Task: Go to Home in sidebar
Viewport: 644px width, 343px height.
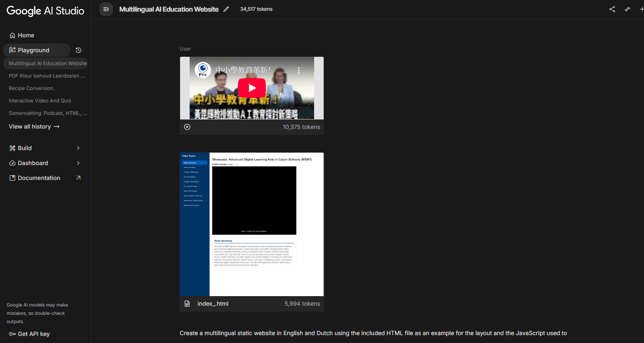Action: coord(26,35)
